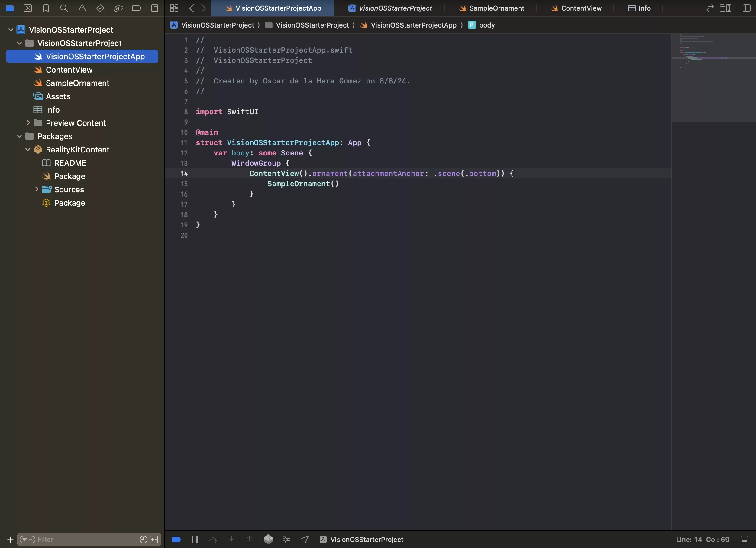Toggle breakpoints activation in debug bar
The image size is (756, 548).
click(x=176, y=539)
